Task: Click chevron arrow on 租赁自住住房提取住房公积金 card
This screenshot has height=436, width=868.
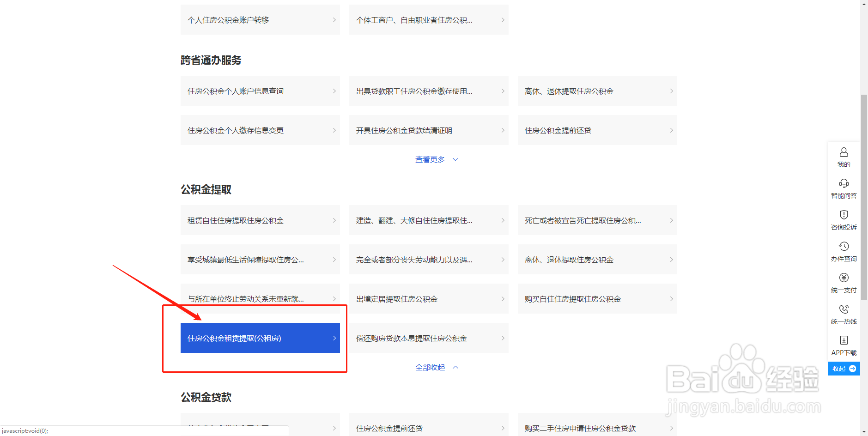Action: (334, 220)
